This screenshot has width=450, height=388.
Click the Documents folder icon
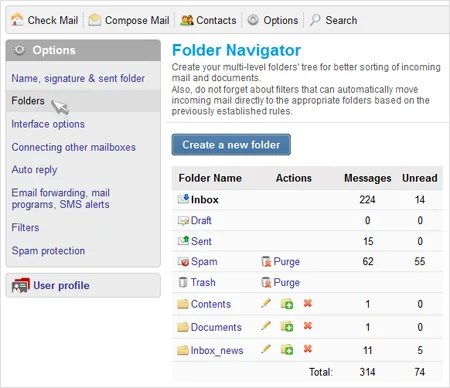coord(183,327)
